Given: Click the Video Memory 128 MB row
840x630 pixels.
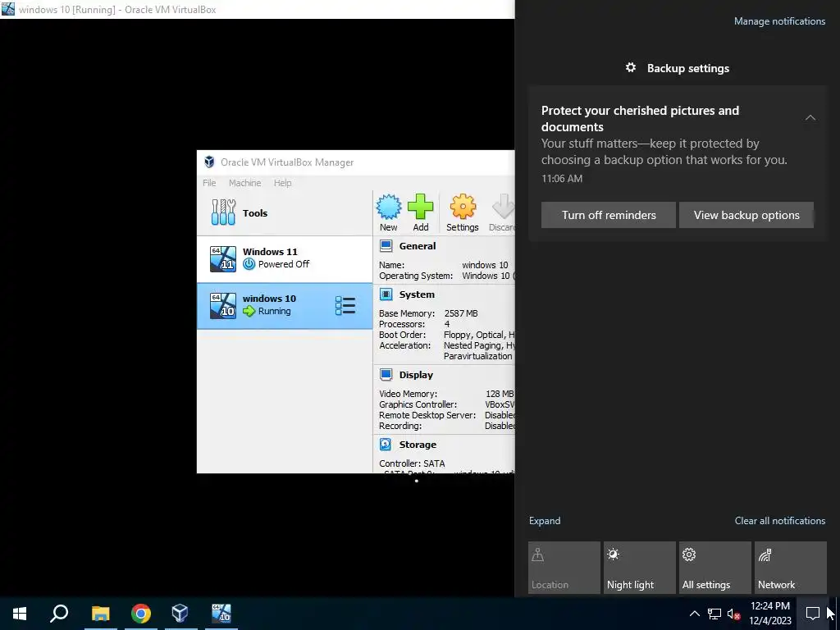Looking at the screenshot, I should [x=446, y=394].
